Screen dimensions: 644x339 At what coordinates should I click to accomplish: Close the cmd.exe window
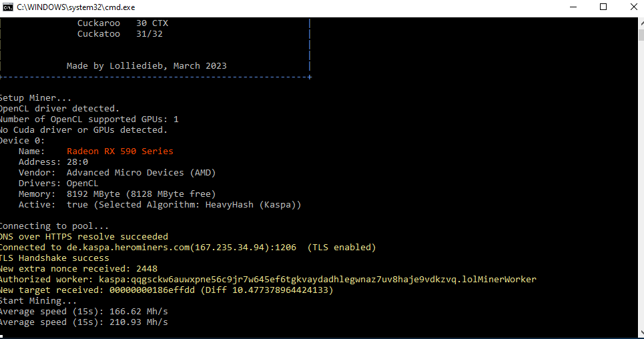click(x=633, y=7)
